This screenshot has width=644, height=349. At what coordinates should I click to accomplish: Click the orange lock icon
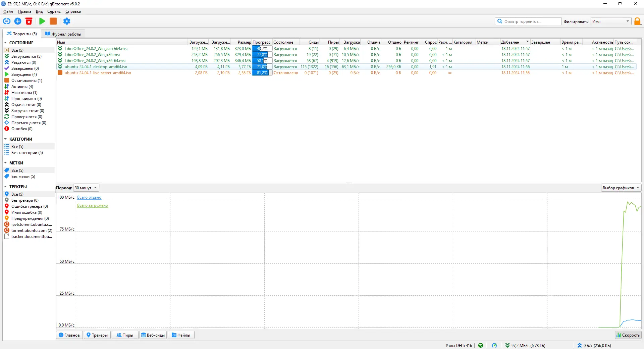point(637,21)
